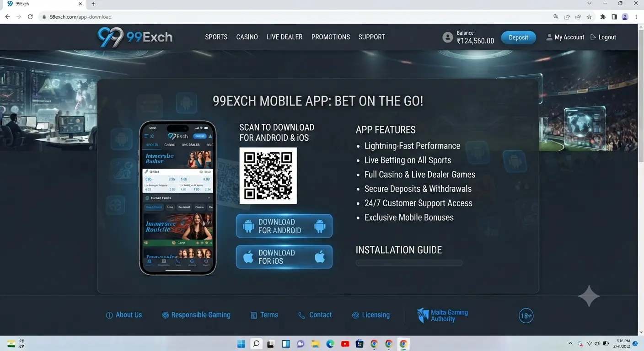Open the Chrome three-dot menu
The height and width of the screenshot is (351, 644).
click(x=636, y=17)
